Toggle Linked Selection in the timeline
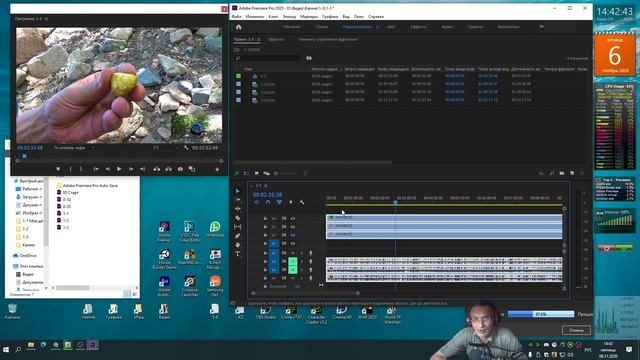Image resolution: width=640 pixels, height=360 pixels. coord(279,202)
